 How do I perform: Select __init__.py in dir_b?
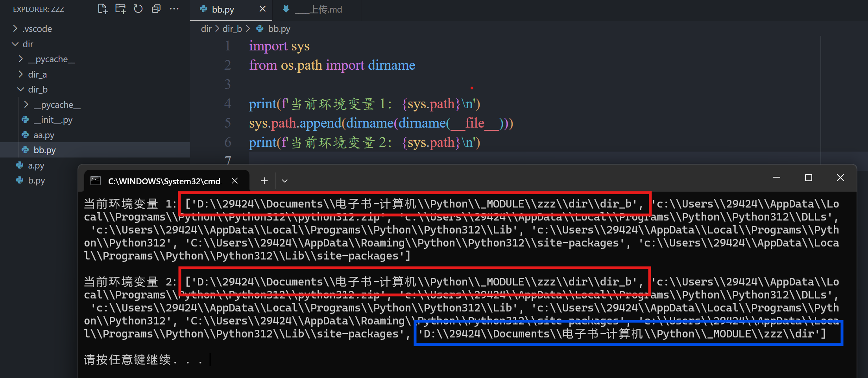[53, 120]
